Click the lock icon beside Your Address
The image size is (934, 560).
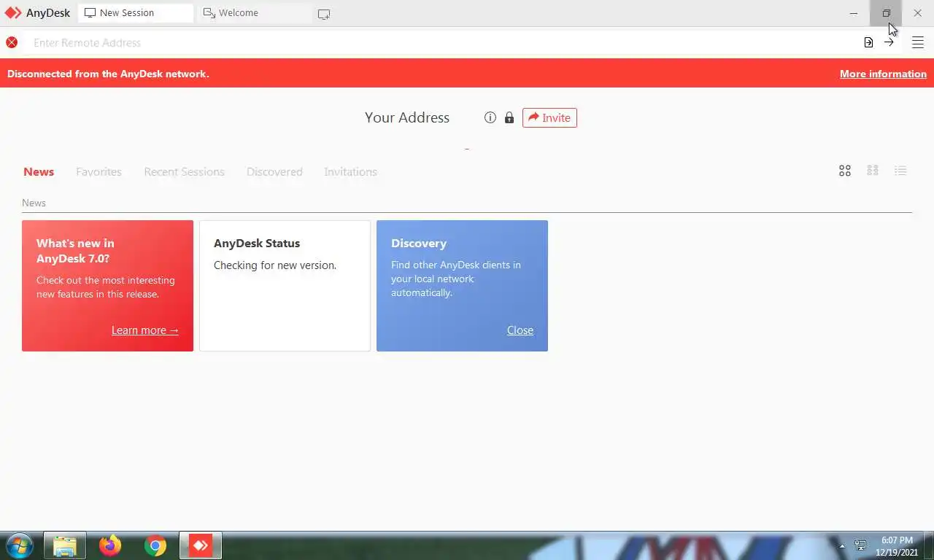(x=509, y=117)
